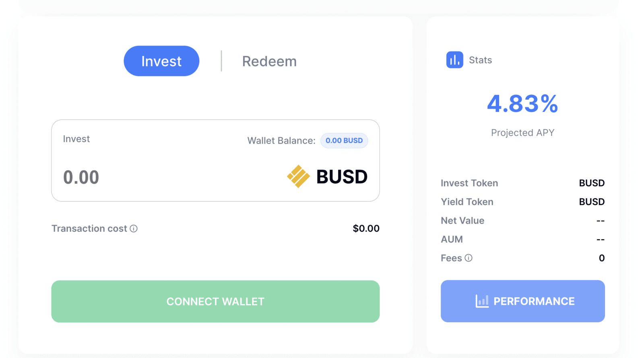
Task: Click the Stats bar chart icon
Action: (454, 60)
